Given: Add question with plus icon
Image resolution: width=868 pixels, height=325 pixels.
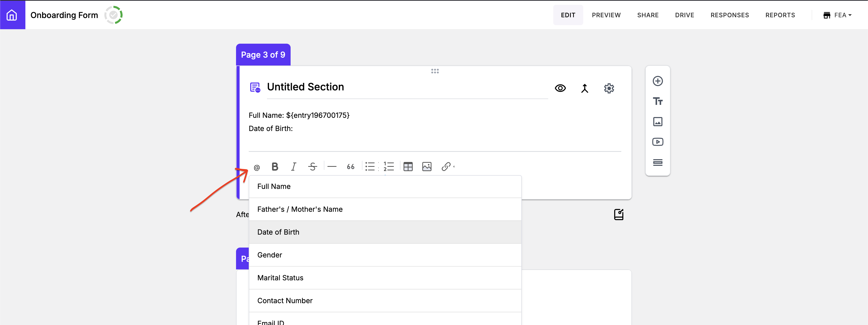Looking at the screenshot, I should [657, 81].
